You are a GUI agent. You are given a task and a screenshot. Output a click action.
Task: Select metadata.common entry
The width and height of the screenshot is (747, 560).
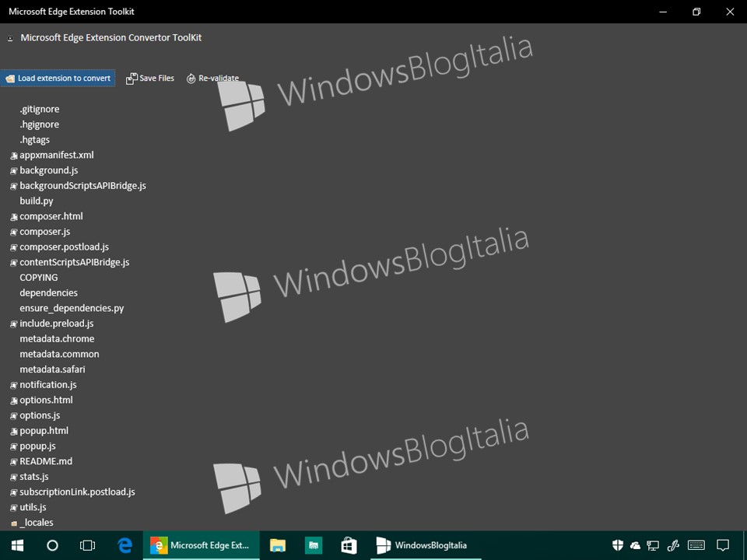60,354
